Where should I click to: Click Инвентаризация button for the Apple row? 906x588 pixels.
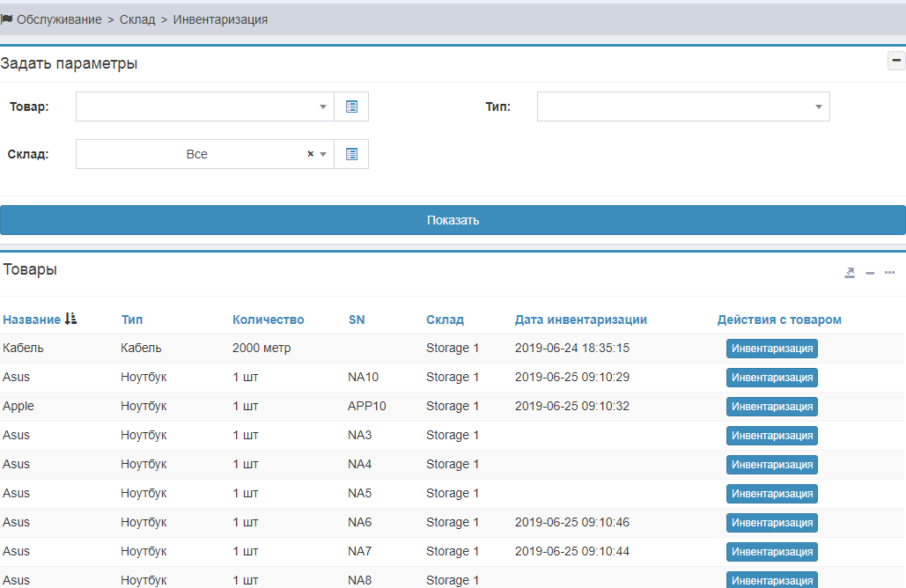point(771,407)
